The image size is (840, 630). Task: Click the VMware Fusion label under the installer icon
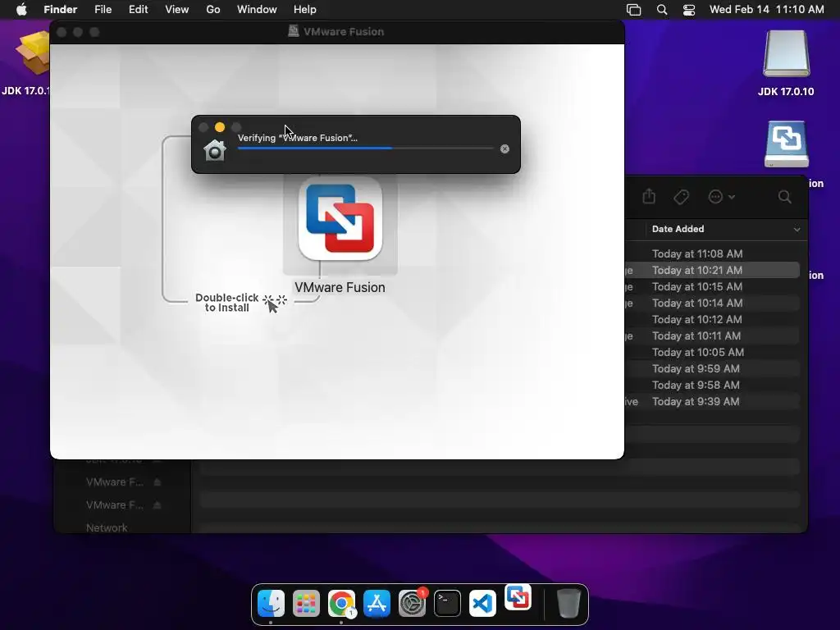(x=340, y=287)
